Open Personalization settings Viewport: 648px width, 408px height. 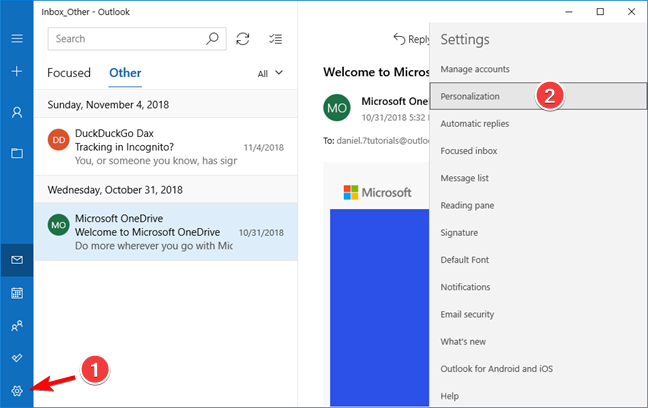[x=538, y=96]
